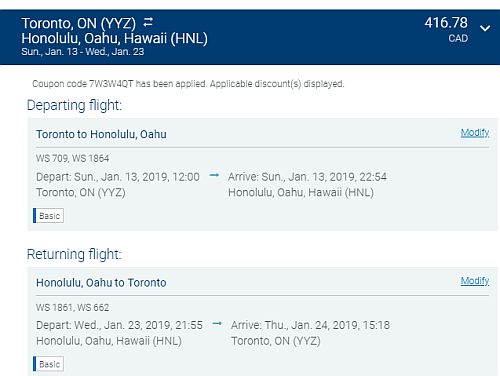The image size is (500, 376).
Task: Collapse the trip summary chevron
Action: click(x=485, y=28)
